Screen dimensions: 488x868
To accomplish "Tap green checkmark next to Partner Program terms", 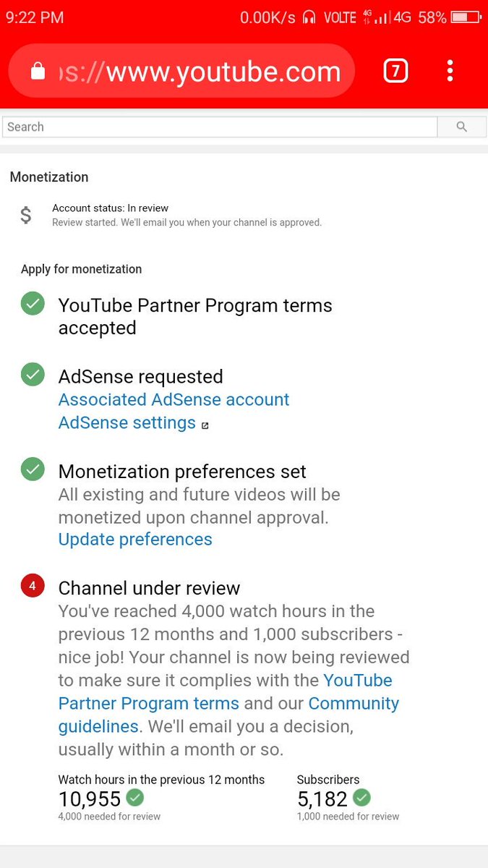I will (33, 305).
